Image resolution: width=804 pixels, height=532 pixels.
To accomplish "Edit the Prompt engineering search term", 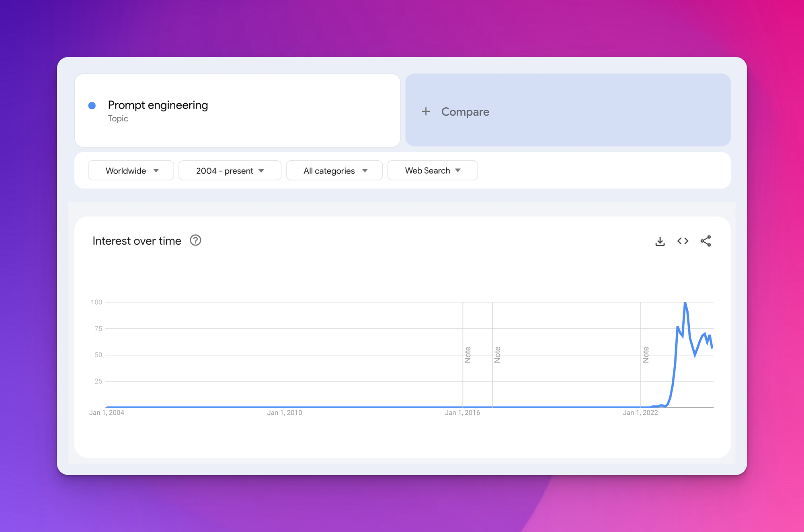I will coord(158,105).
